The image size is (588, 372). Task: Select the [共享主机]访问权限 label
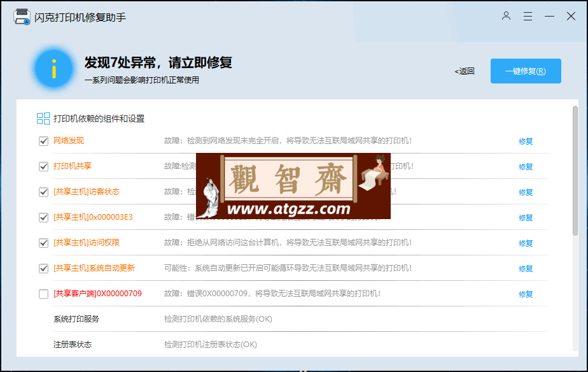coord(87,243)
